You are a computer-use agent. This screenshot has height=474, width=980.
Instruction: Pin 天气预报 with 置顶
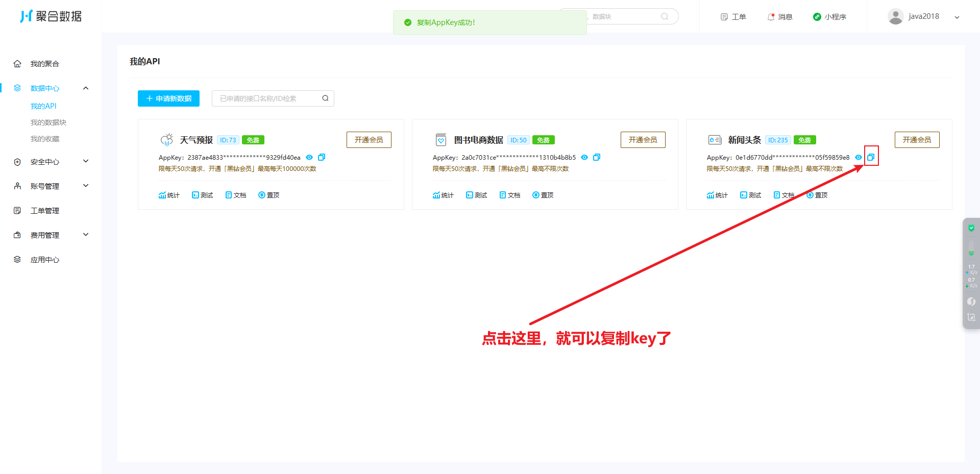(x=269, y=195)
